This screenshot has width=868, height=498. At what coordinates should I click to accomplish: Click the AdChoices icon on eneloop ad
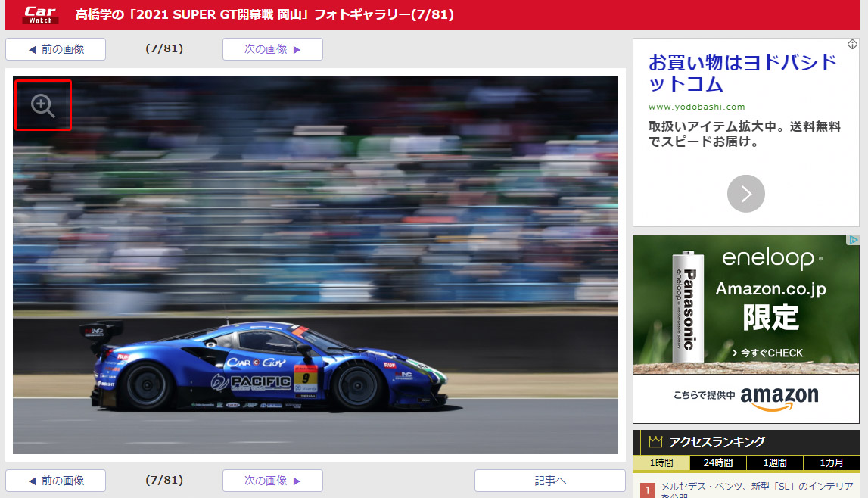click(853, 240)
